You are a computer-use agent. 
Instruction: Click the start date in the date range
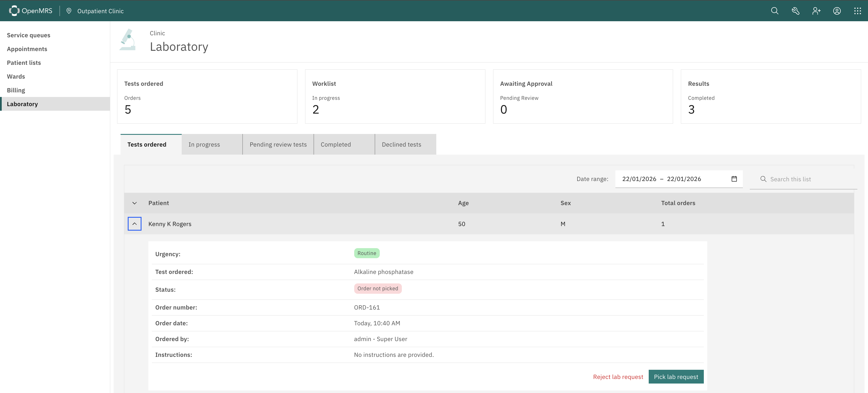click(639, 179)
